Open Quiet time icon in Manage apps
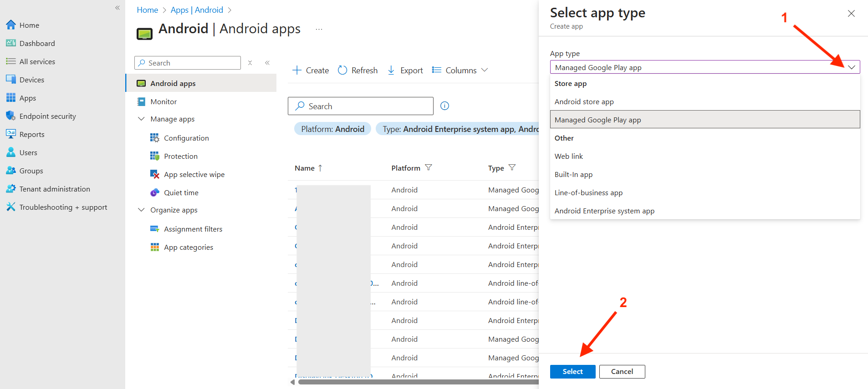The width and height of the screenshot is (868, 389). [155, 192]
